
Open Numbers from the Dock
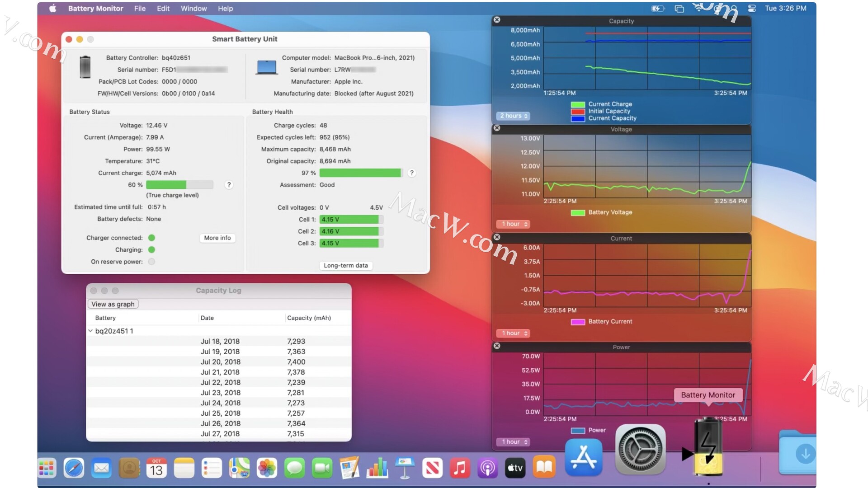click(377, 468)
